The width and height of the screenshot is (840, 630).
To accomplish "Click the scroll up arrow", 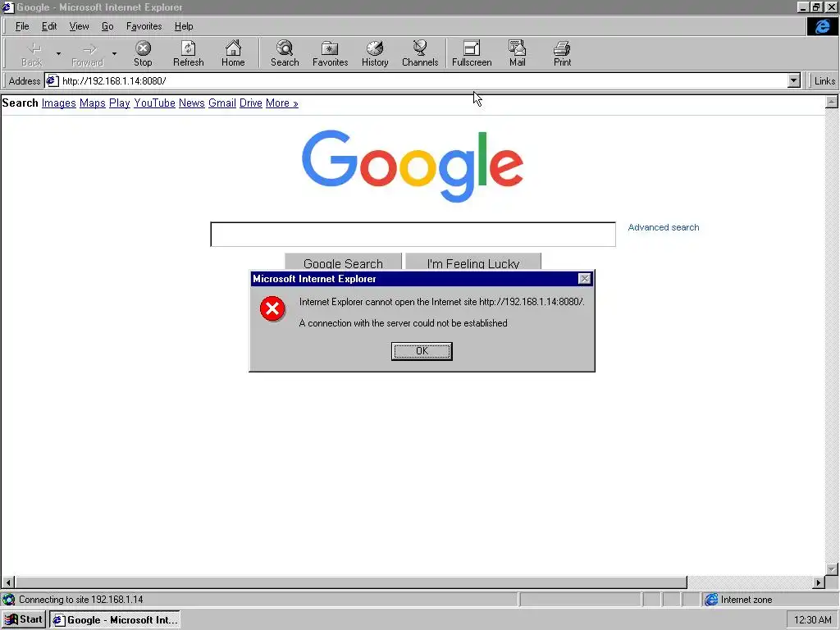I will pos(832,102).
